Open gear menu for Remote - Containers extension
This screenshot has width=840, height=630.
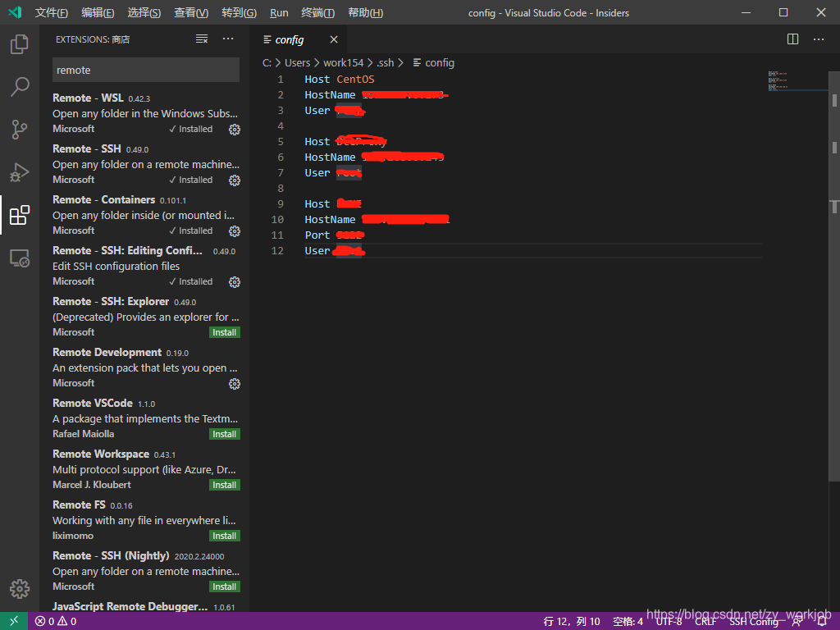point(234,231)
